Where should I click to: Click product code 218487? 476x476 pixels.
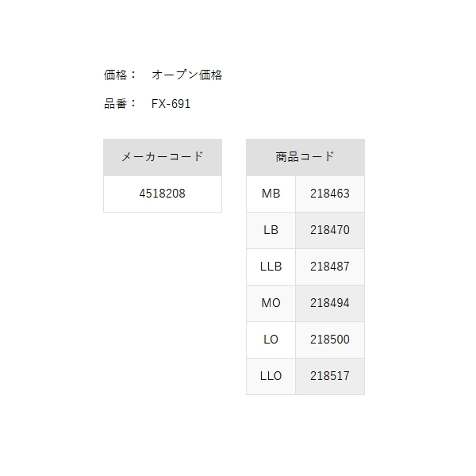coord(330,267)
